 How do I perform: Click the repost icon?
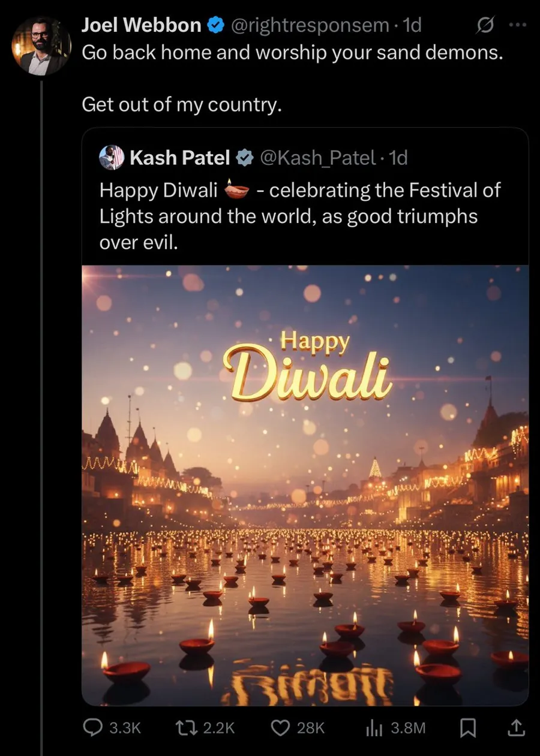click(187, 727)
